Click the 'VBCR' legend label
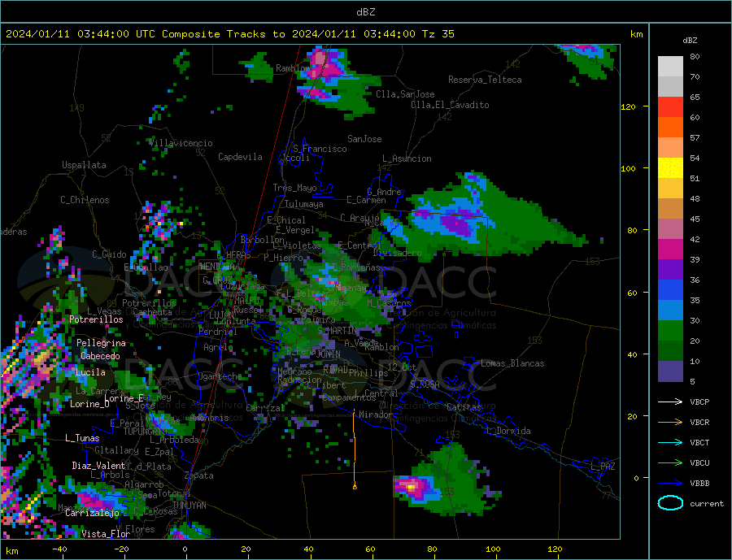This screenshot has height=560, width=732. tap(699, 423)
